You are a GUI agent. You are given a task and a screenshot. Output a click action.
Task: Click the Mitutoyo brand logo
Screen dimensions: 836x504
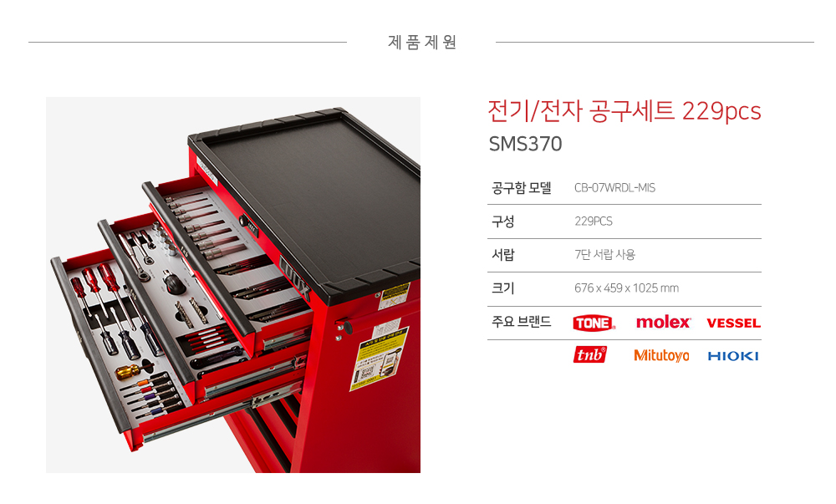point(661,355)
